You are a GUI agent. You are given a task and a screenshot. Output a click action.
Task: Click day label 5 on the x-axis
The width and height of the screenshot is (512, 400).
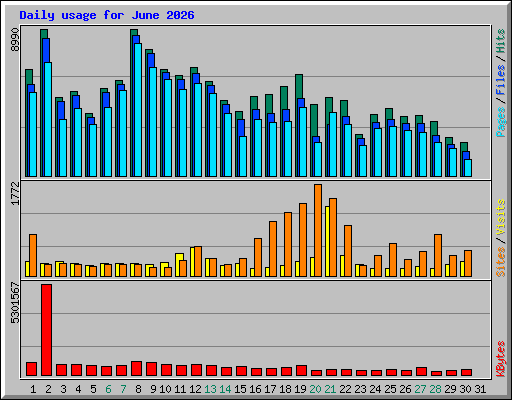coord(93,389)
